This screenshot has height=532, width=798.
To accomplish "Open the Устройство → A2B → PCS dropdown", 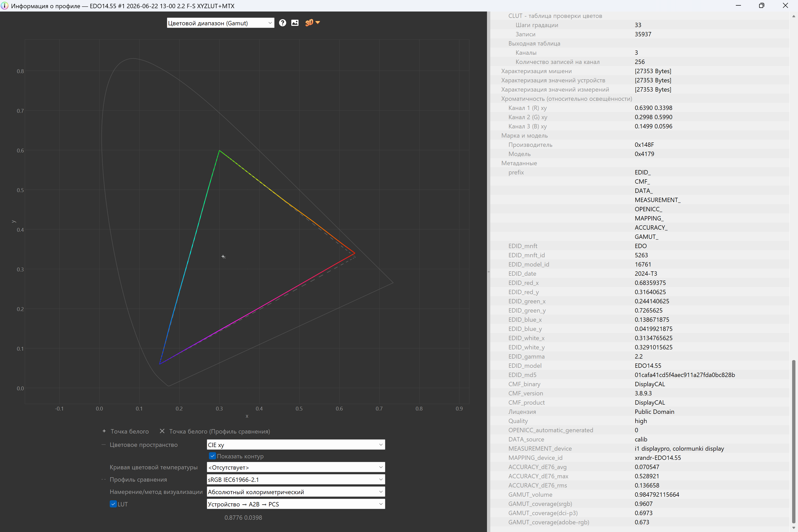I will [296, 504].
